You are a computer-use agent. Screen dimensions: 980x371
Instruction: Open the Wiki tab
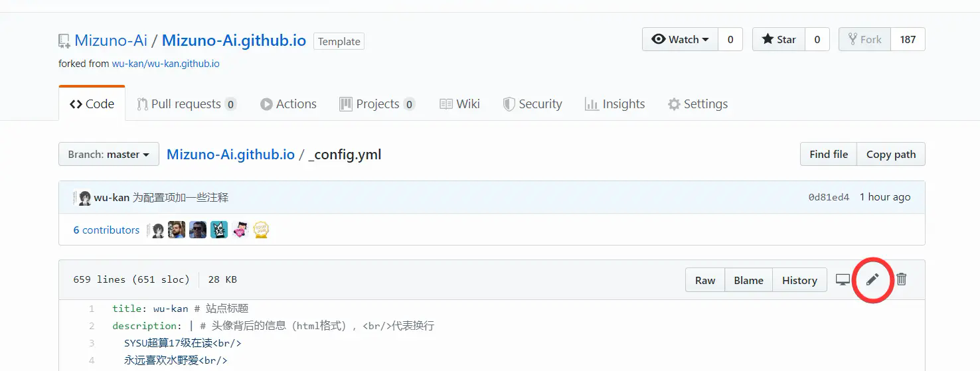459,104
